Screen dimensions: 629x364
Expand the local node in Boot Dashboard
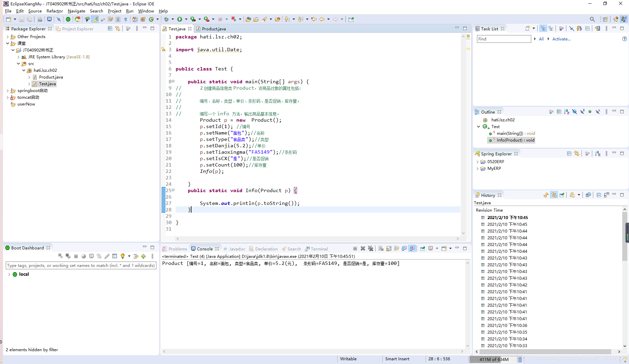pos(9,274)
